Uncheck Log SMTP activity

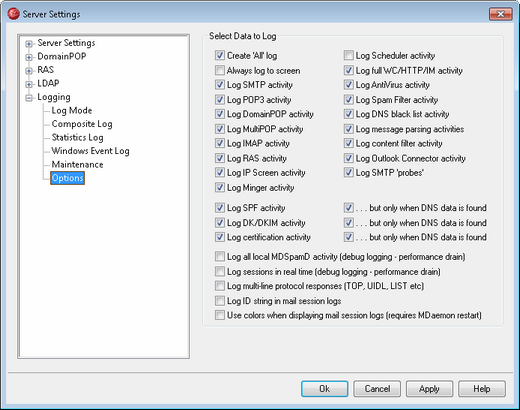[x=220, y=85]
